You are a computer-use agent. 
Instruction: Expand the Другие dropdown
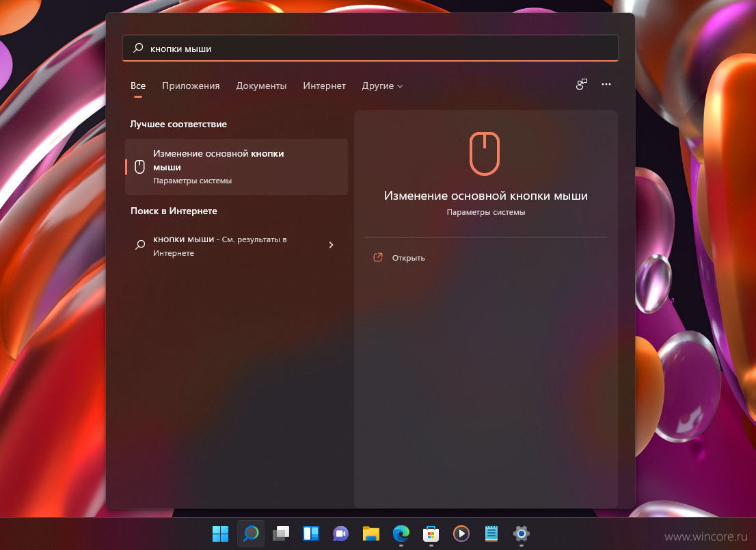pyautogui.click(x=382, y=86)
